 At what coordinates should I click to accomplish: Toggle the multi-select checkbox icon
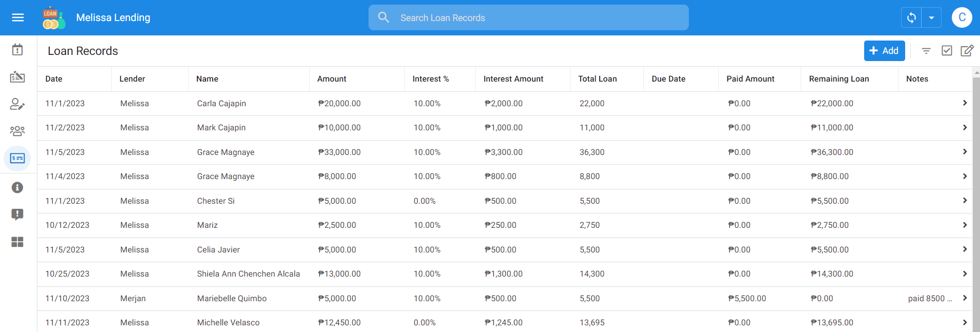pyautogui.click(x=947, y=51)
